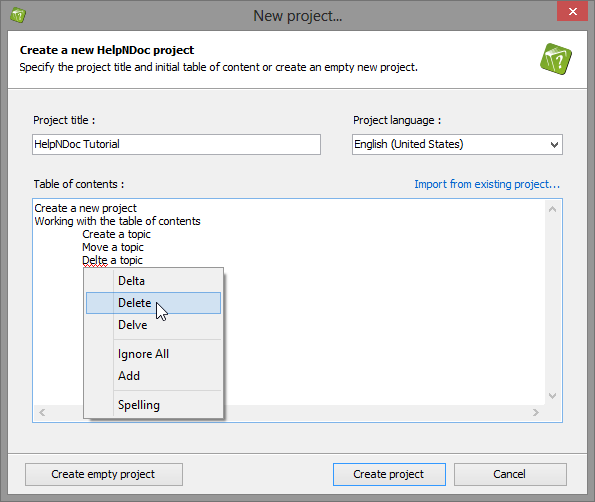595x502 pixels.
Task: Click table of contents scroll up arrow
Action: [x=552, y=209]
